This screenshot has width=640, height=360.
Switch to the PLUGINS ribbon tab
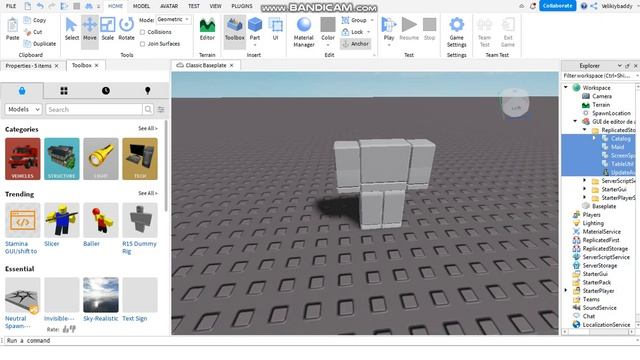point(242,6)
